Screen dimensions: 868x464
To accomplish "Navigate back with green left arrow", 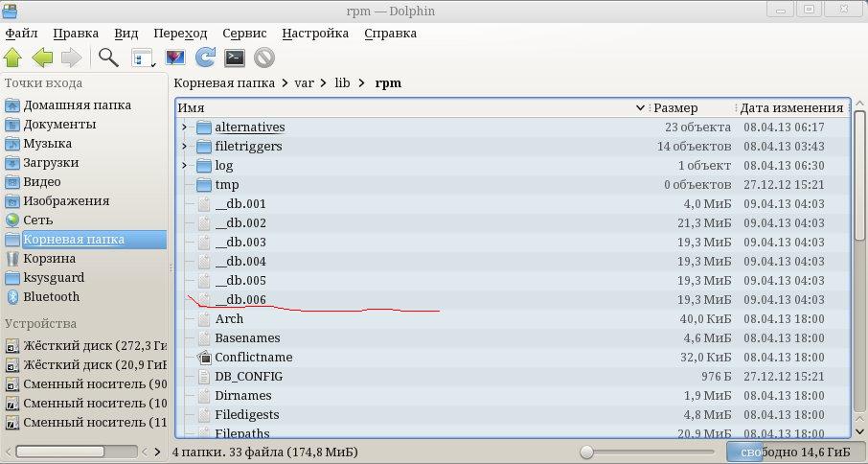I will (42, 58).
